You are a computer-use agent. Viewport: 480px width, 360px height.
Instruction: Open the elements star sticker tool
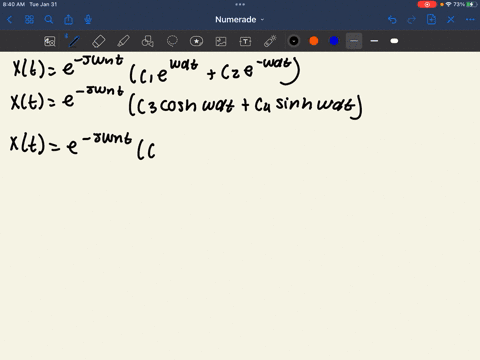point(196,41)
